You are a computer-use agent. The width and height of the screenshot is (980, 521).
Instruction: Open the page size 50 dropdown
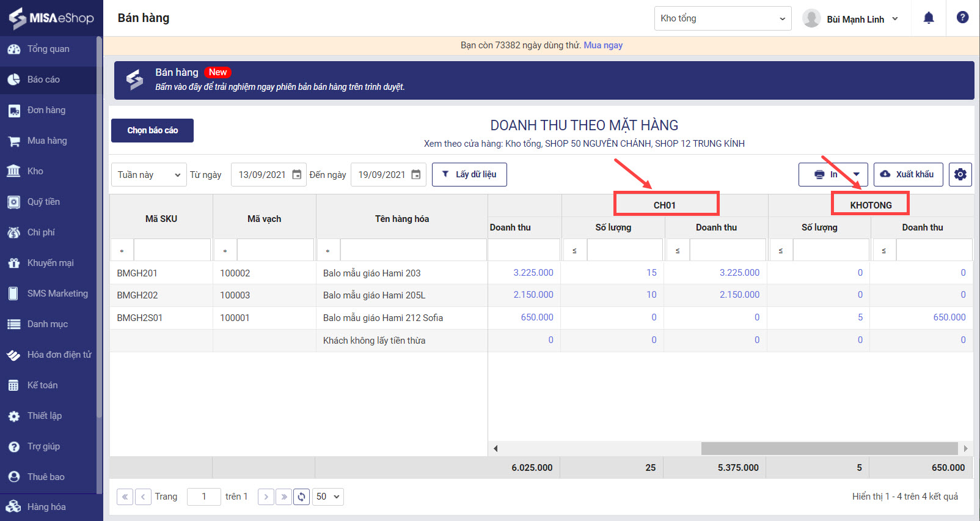click(328, 497)
